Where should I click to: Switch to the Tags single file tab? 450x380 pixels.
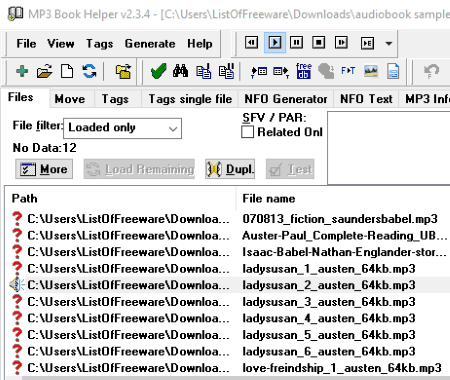pos(190,99)
